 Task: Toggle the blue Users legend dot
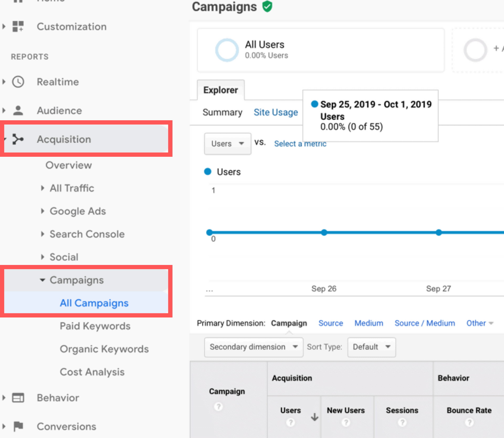(x=207, y=171)
